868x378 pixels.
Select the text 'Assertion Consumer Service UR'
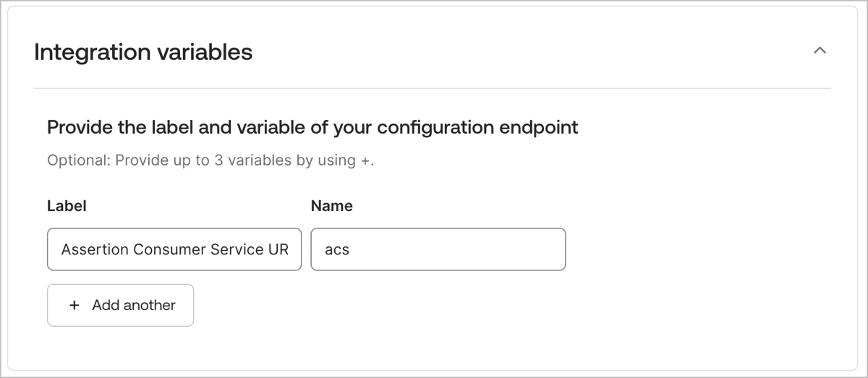[x=175, y=249]
